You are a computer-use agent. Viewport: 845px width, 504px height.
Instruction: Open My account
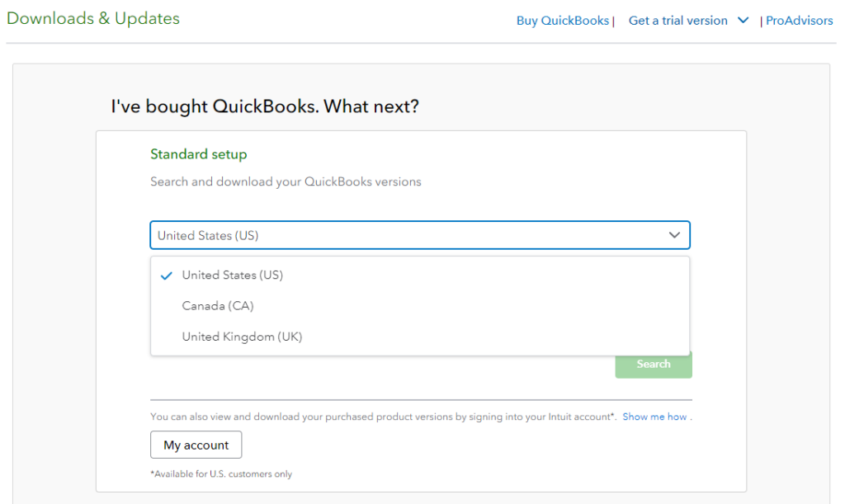pyautogui.click(x=196, y=445)
